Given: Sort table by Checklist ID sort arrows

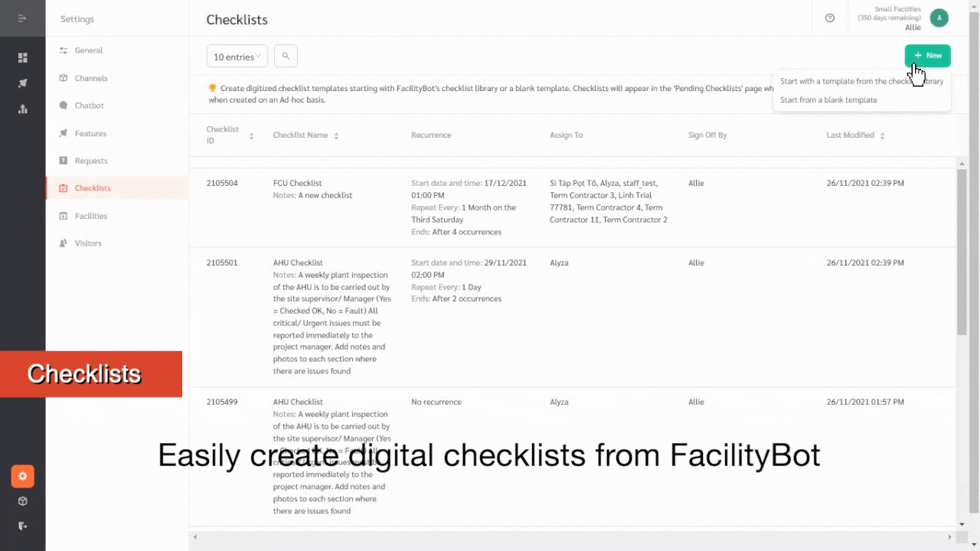Looking at the screenshot, I should 251,135.
